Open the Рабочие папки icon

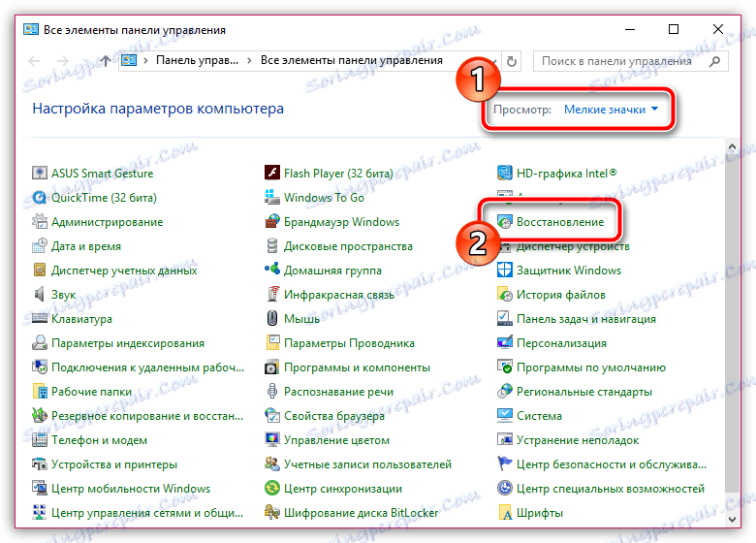39,392
